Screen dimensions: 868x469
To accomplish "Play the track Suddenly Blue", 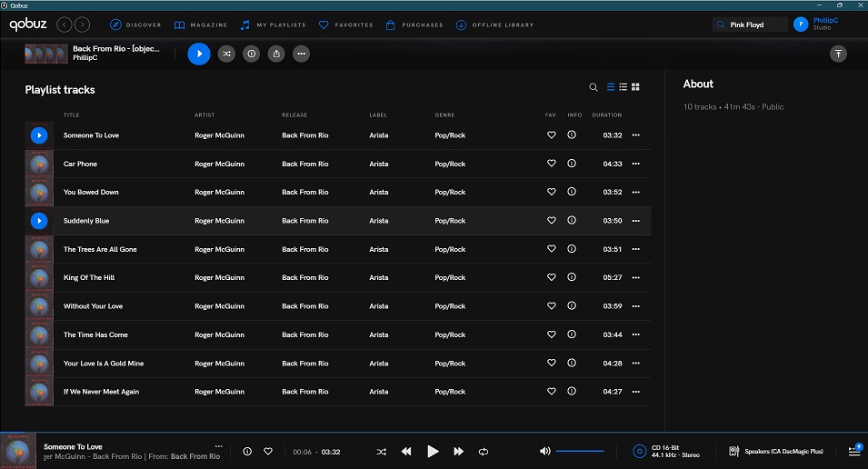I will [x=39, y=221].
